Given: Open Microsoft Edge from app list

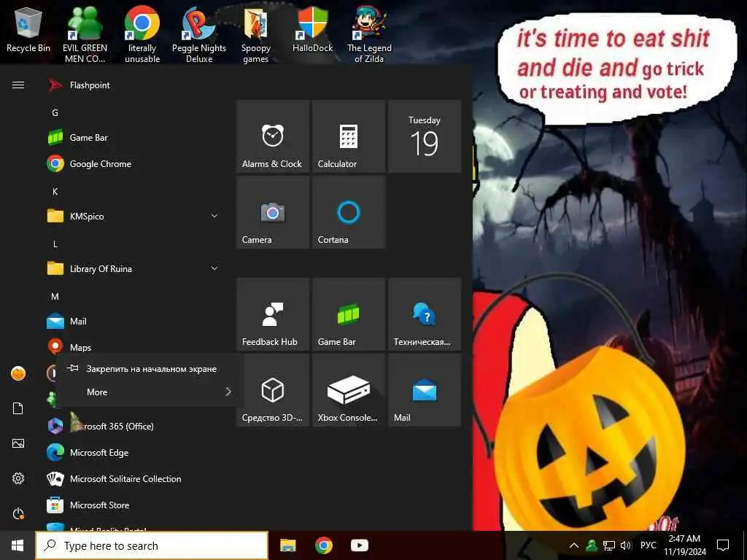Looking at the screenshot, I should pyautogui.click(x=133, y=452).
